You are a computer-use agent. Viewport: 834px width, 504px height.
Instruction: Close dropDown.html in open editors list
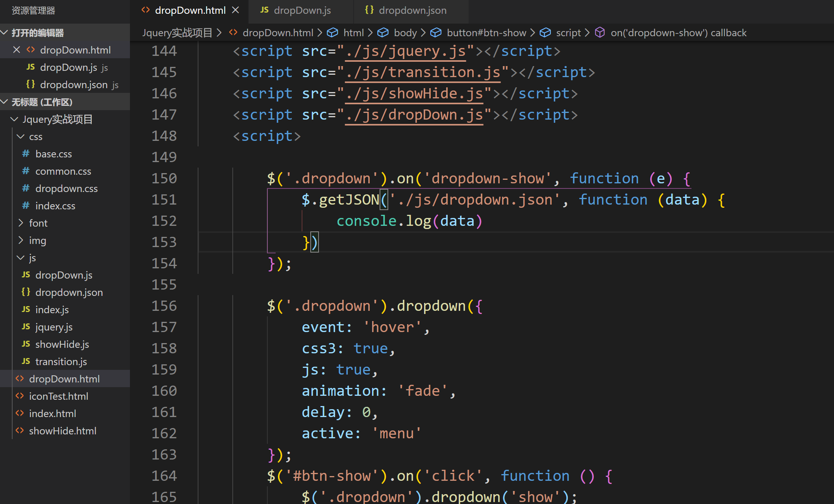(x=17, y=50)
